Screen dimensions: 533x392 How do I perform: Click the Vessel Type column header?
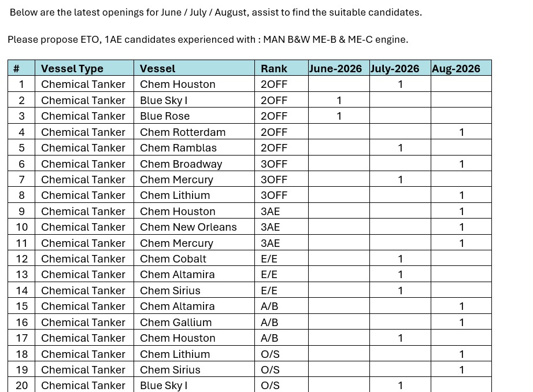click(x=84, y=68)
